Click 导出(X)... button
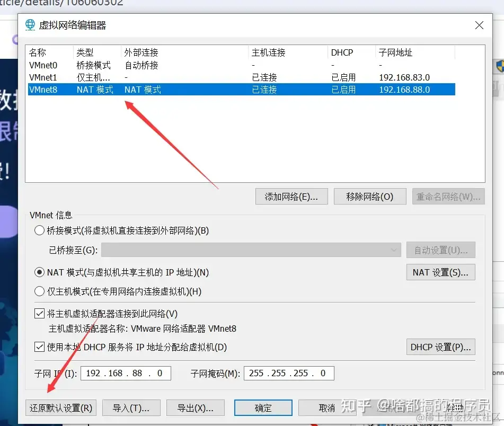The width and height of the screenshot is (504, 426). [196, 407]
